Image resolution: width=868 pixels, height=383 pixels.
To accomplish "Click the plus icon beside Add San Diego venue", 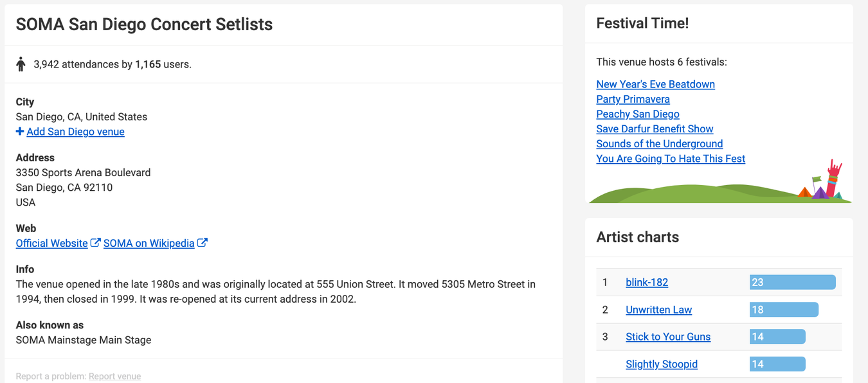I will pos(20,132).
